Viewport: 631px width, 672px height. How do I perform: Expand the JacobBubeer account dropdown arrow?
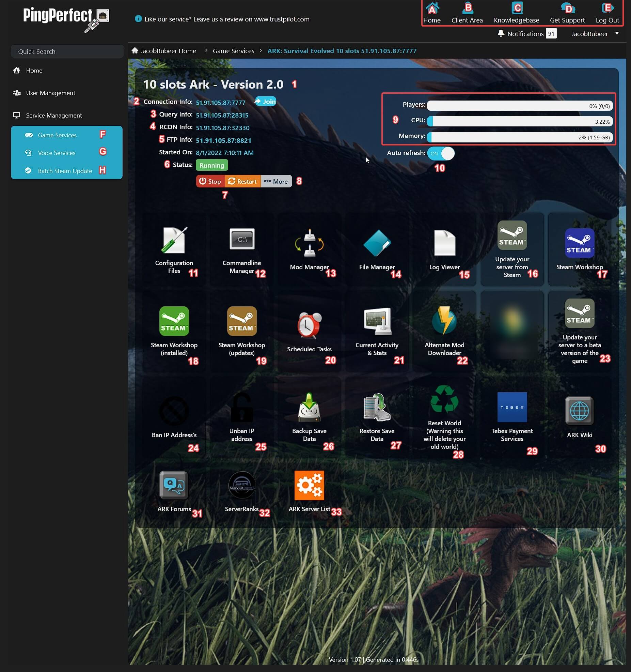pyautogui.click(x=617, y=33)
